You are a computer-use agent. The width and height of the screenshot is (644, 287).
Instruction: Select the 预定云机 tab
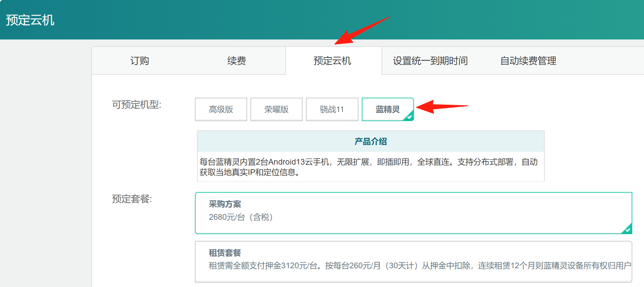(332, 61)
